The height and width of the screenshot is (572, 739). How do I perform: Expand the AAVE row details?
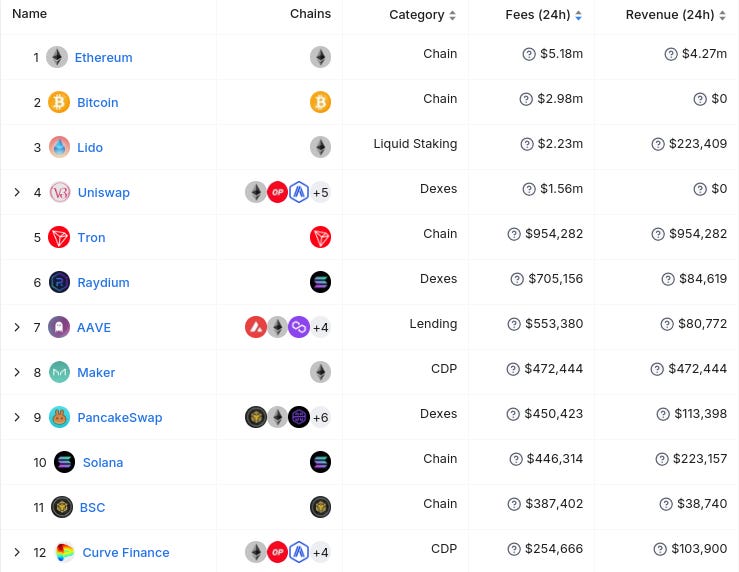click(17, 327)
